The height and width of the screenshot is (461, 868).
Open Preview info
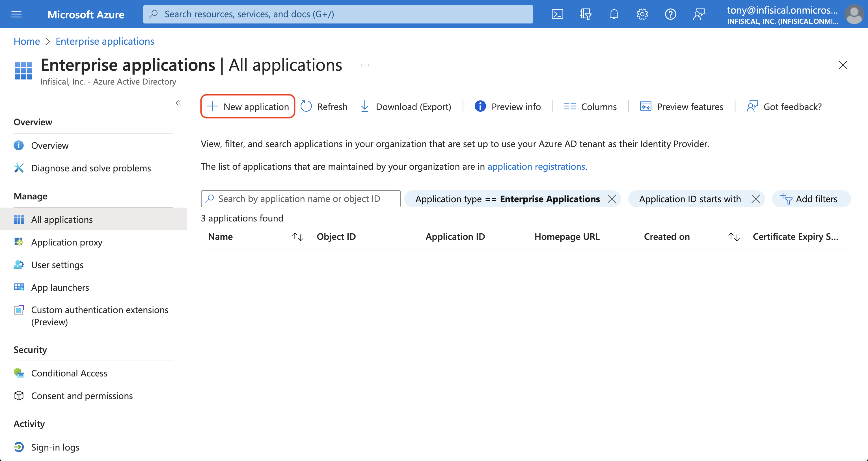click(508, 107)
